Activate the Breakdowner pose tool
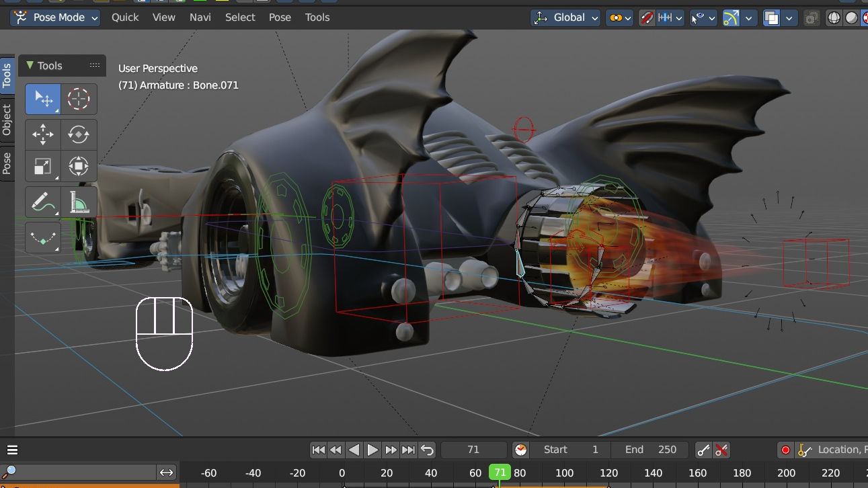Viewport: 868px width, 488px height. point(43,237)
